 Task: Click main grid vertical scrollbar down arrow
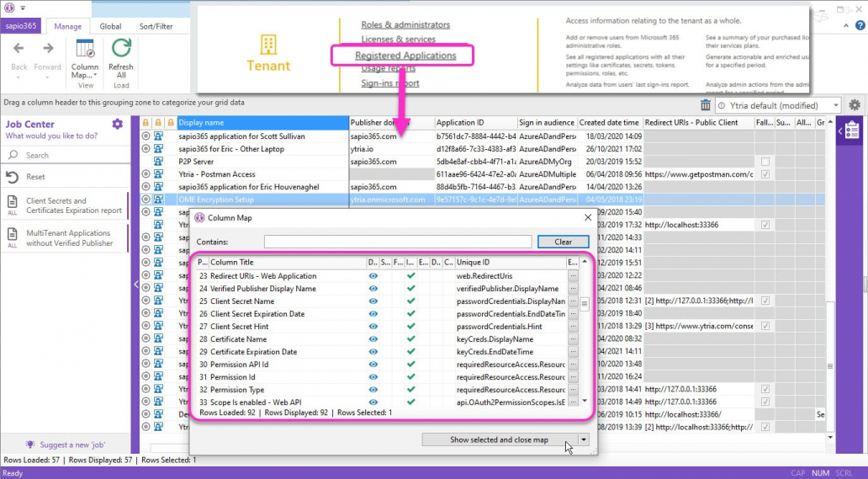tap(830, 438)
